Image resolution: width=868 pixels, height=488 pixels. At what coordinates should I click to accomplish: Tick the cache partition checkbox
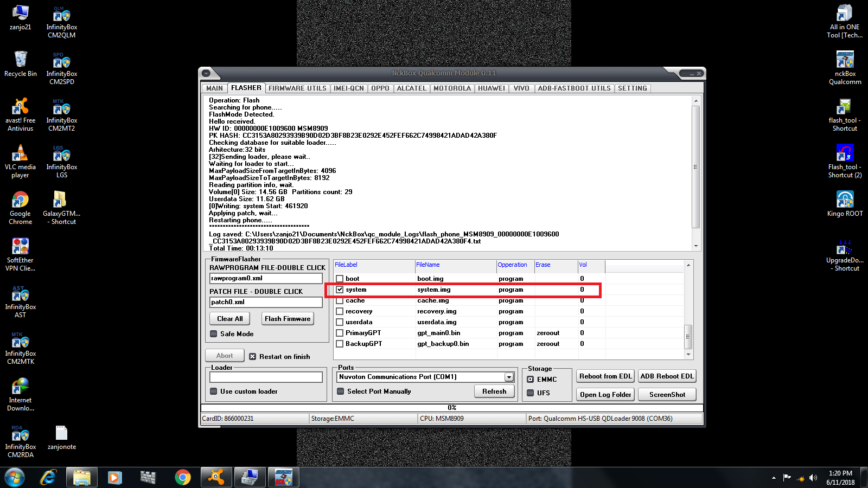tap(340, 300)
